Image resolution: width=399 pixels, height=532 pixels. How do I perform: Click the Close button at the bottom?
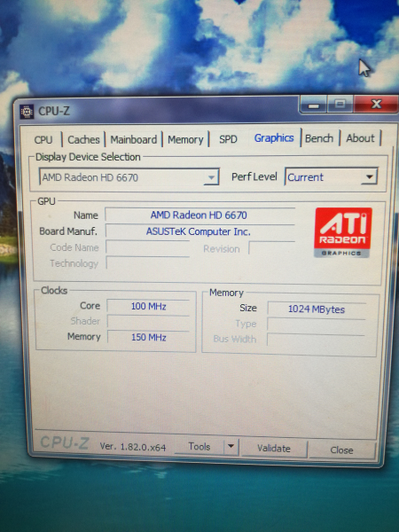coord(341,450)
